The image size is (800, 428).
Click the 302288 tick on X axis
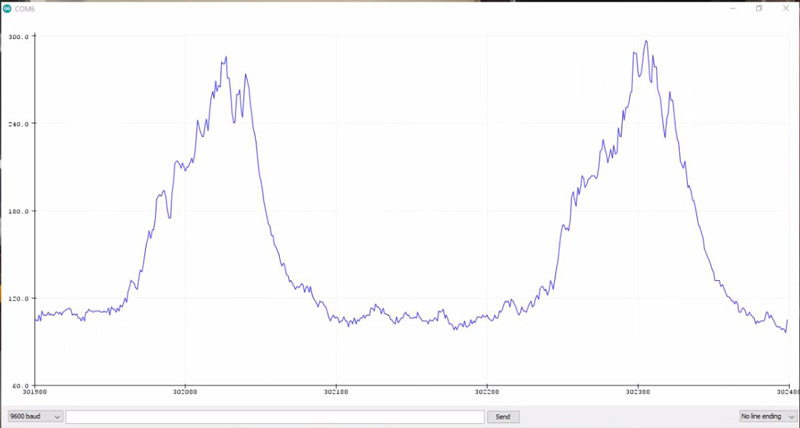click(487, 394)
